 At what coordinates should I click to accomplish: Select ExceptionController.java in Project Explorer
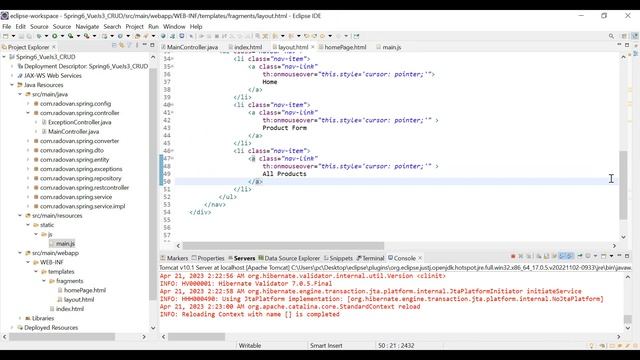click(x=76, y=122)
